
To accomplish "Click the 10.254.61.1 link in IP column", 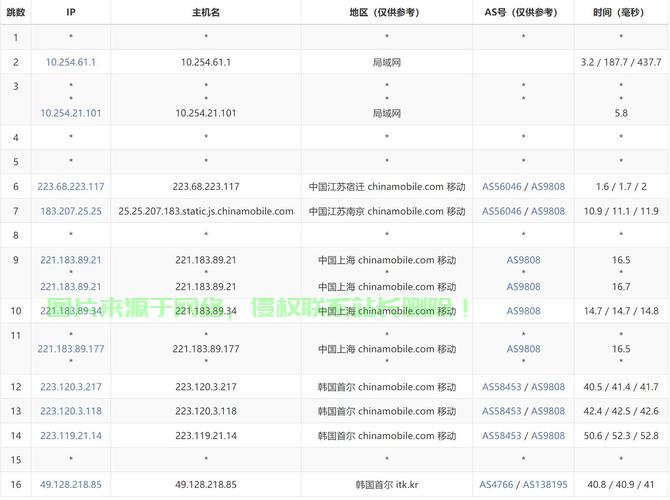I will (71, 62).
